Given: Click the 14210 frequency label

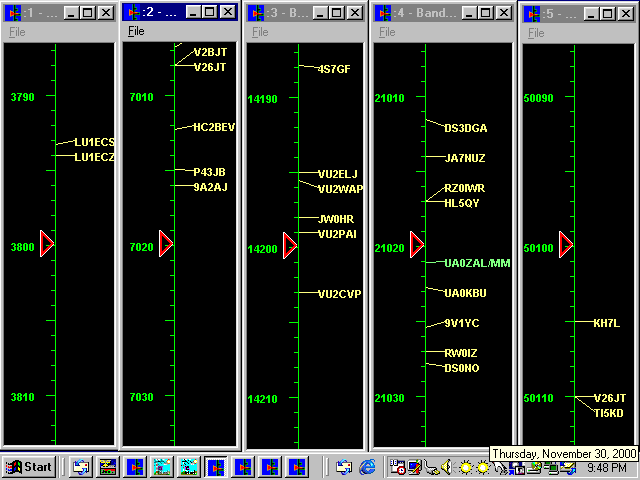Looking at the screenshot, I should pos(262,399).
